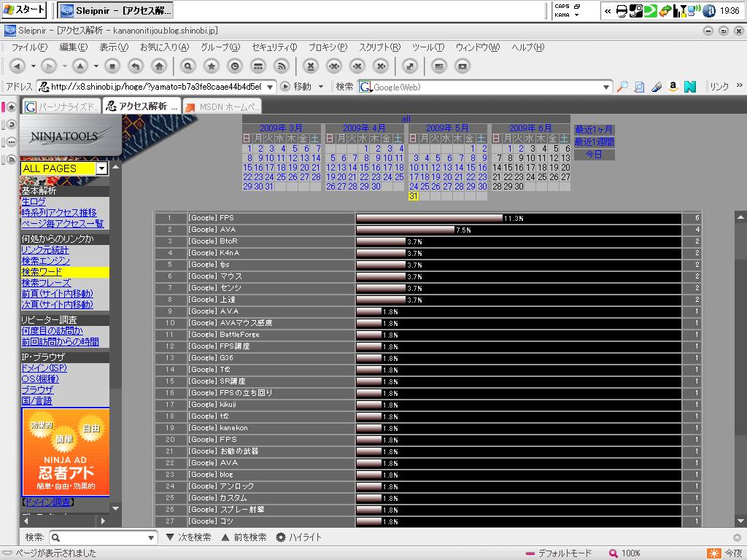Switch to the MSDN ホームページ tab
Image resolution: width=747 pixels, height=560 pixels.
[222, 106]
